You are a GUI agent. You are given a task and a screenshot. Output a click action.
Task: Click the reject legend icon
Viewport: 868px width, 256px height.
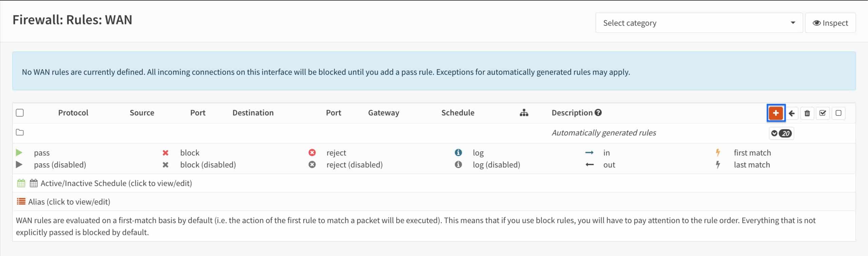click(x=312, y=152)
